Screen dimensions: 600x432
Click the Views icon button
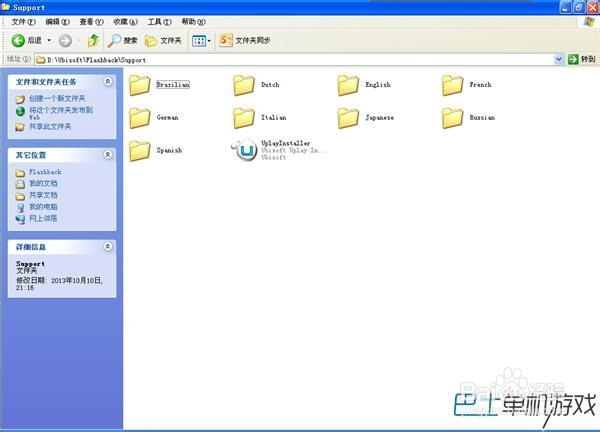click(x=199, y=41)
